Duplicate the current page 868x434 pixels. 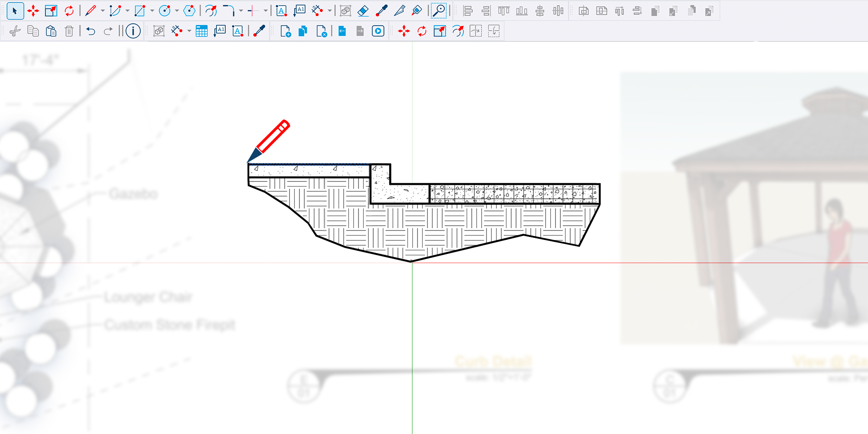[x=303, y=31]
